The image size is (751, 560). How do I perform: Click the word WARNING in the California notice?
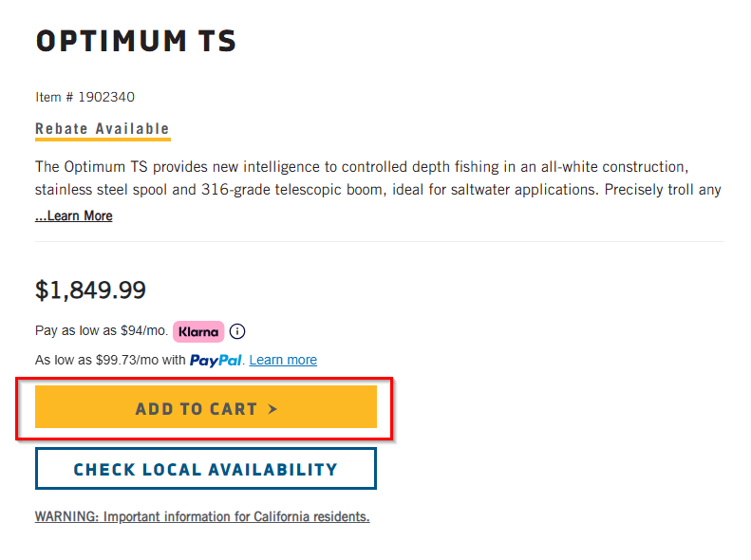click(66, 517)
